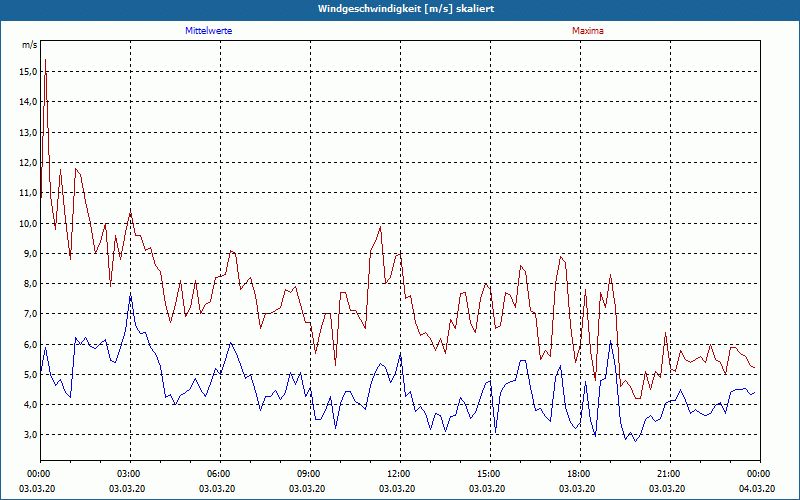The height and width of the screenshot is (500, 800).
Task: Click the 03:00 time axis label
Action: click(x=131, y=474)
